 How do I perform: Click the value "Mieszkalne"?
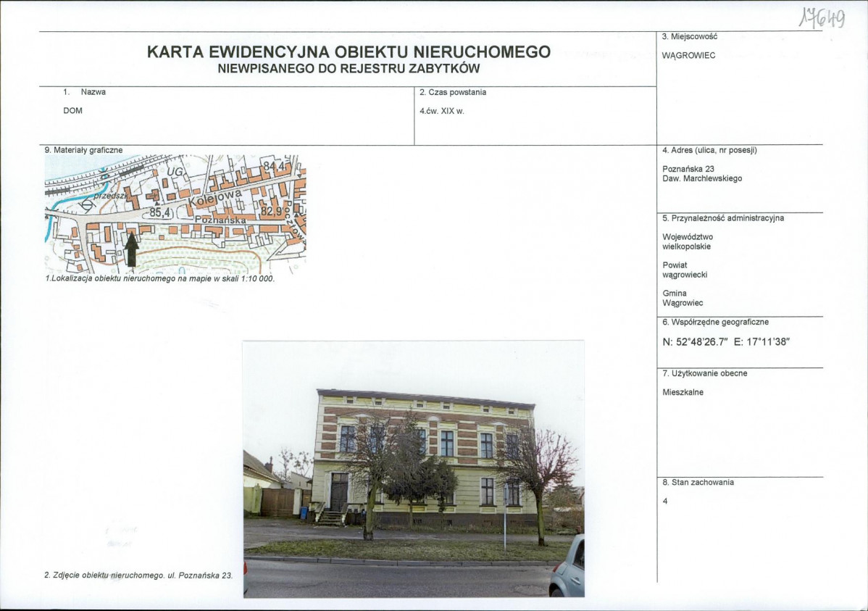[683, 392]
